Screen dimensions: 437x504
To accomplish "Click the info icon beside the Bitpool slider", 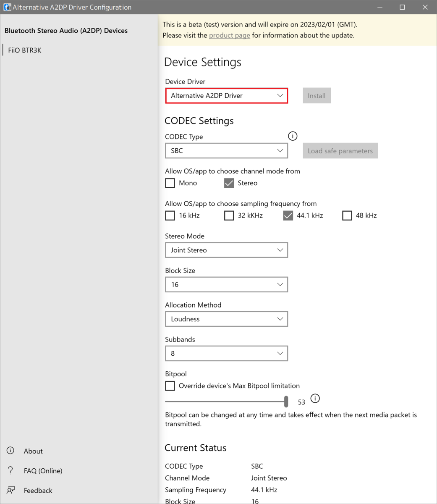I will [315, 398].
